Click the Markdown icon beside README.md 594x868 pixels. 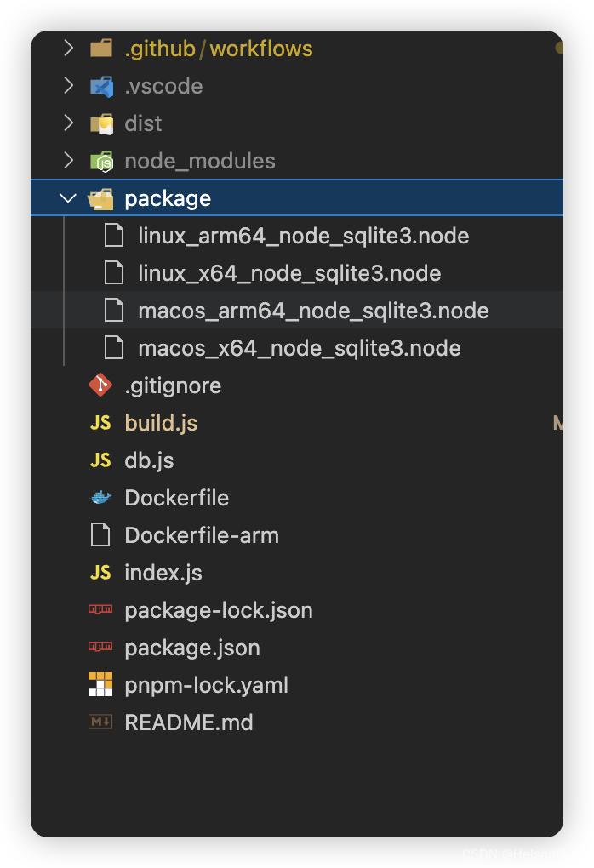click(x=100, y=722)
